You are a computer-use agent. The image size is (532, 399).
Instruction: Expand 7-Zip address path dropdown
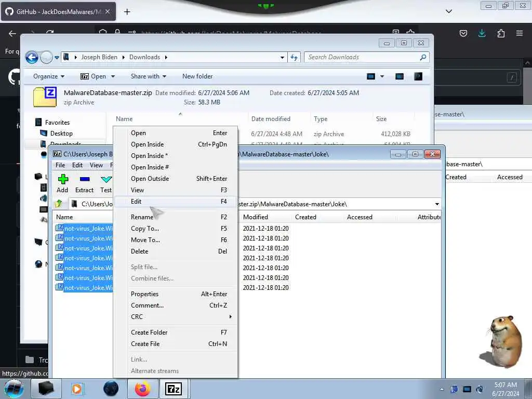point(437,204)
